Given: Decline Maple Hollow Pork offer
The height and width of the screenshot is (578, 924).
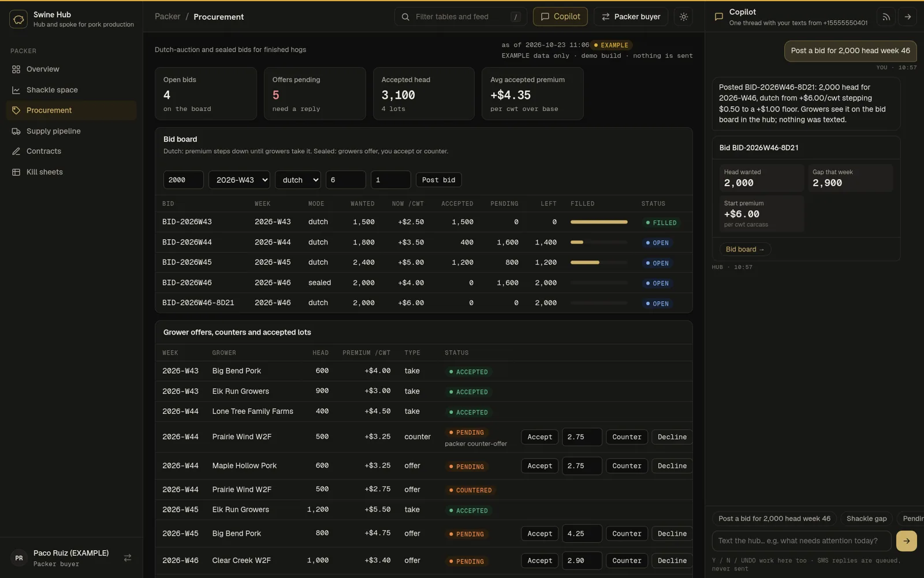Looking at the screenshot, I should pyautogui.click(x=672, y=466).
